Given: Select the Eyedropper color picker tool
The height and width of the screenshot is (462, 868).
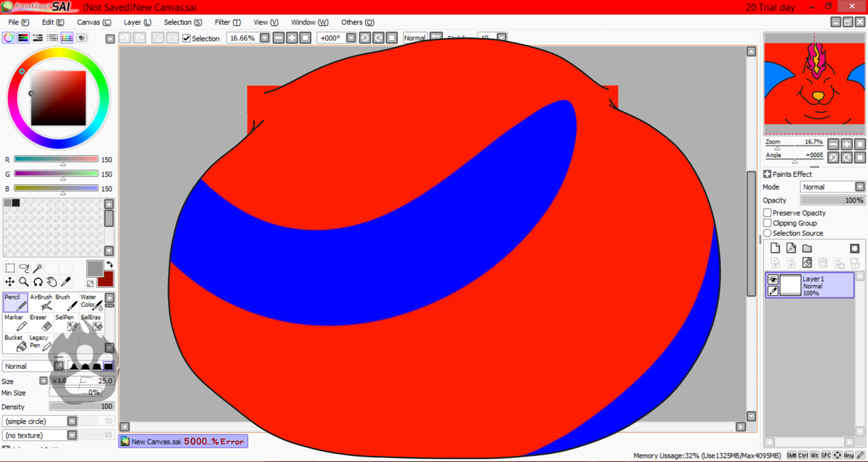Looking at the screenshot, I should click(x=66, y=282).
